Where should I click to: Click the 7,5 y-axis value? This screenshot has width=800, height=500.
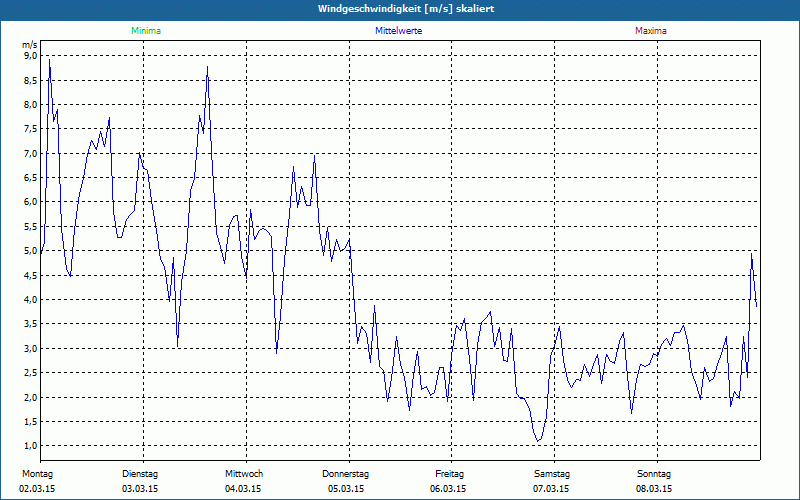(x=31, y=129)
